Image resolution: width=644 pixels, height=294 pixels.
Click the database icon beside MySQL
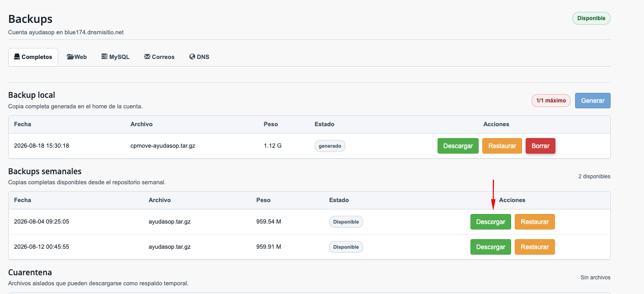(105, 57)
